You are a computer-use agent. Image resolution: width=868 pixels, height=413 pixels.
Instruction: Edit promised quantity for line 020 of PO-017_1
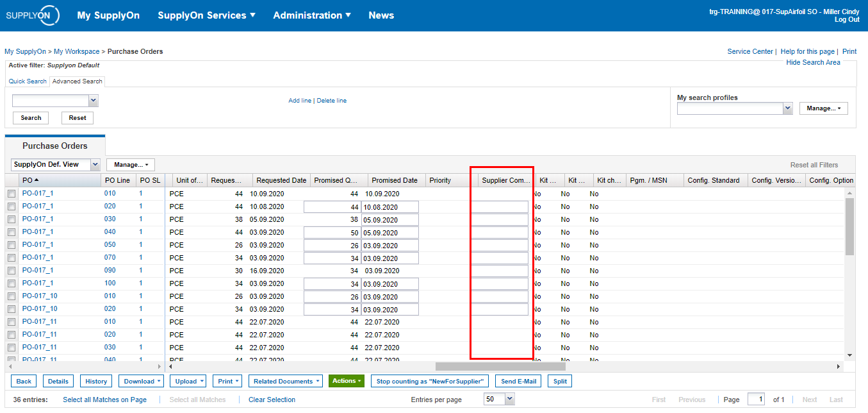point(332,206)
